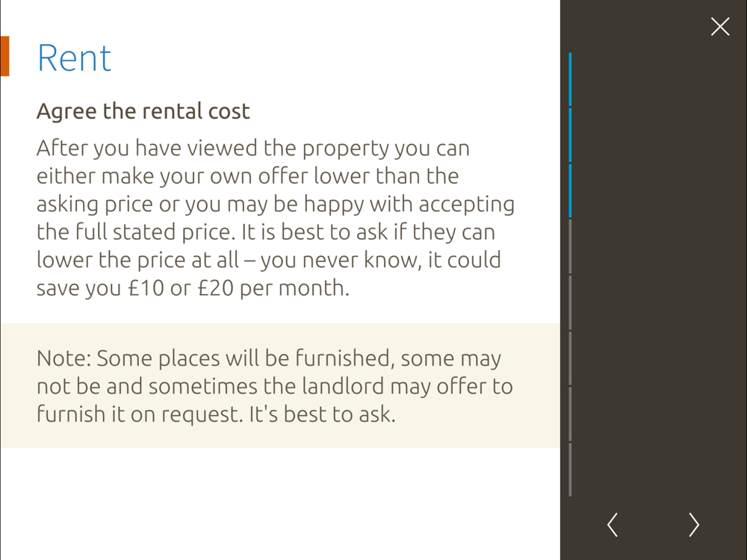The image size is (747, 560).
Task: Click the orange marker beside the Rent title
Action: (4, 57)
